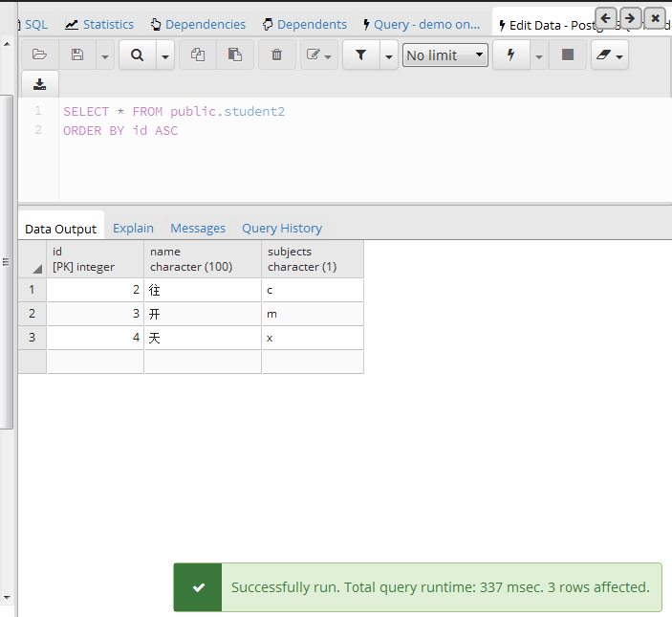Open the Messages tab
Viewport: 672px width, 617px height.
point(198,228)
